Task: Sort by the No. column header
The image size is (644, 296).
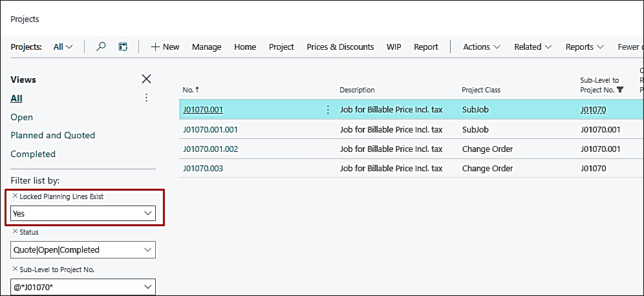Action: (191, 90)
